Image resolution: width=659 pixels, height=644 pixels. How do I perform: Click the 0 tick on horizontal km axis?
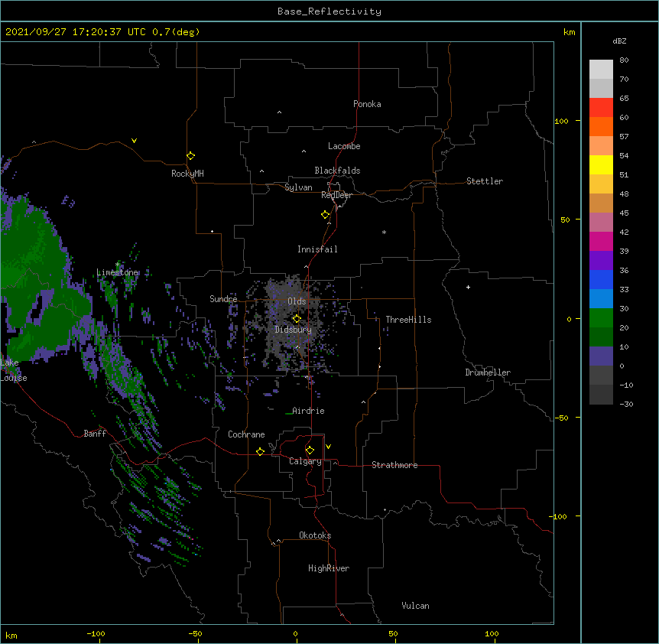tap(295, 633)
